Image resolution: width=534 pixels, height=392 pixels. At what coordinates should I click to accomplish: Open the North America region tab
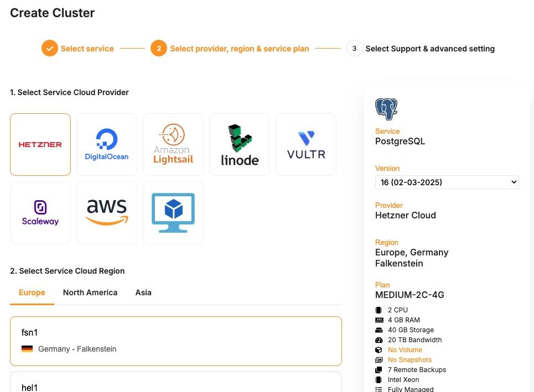pos(90,292)
